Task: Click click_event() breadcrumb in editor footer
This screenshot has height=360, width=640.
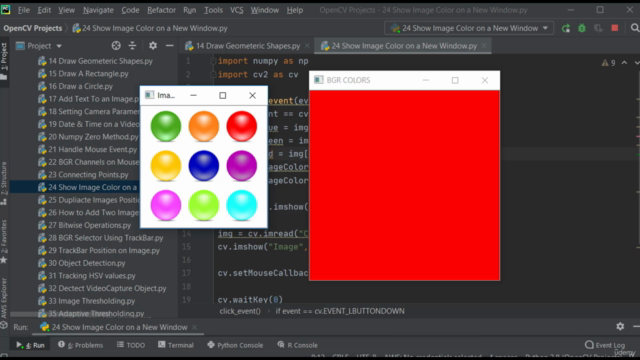Action: click(x=240, y=311)
